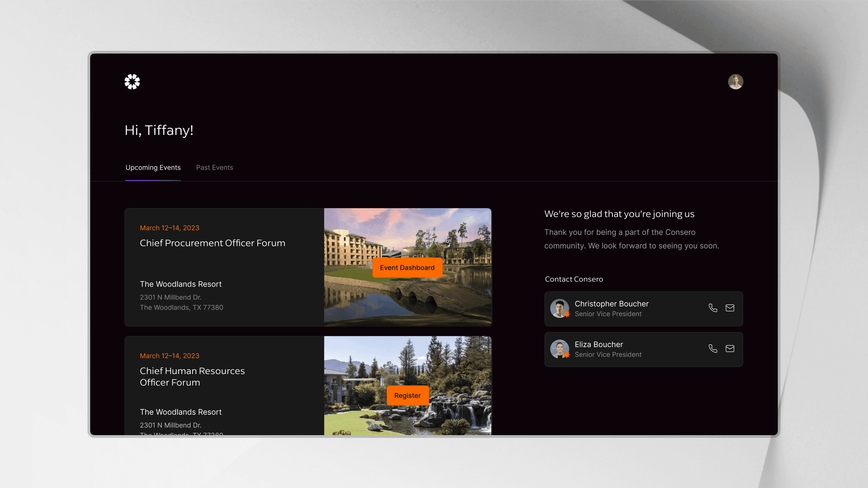Click The Woodlands Resort in Human Resources card
This screenshot has height=488, width=868.
pos(181,412)
